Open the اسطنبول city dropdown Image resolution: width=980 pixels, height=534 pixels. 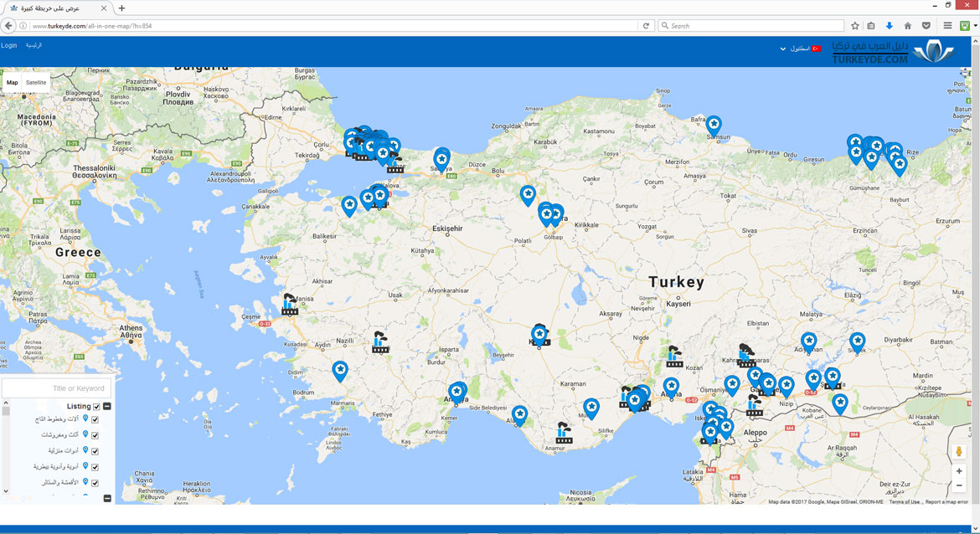(x=801, y=49)
